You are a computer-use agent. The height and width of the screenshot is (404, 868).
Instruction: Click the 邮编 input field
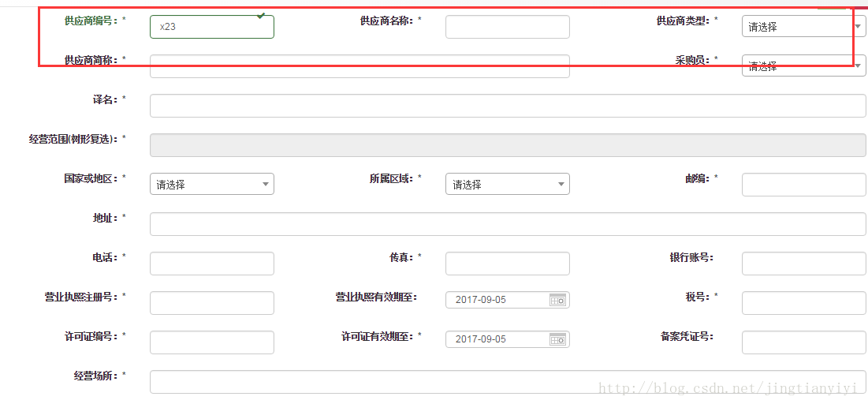pyautogui.click(x=804, y=185)
